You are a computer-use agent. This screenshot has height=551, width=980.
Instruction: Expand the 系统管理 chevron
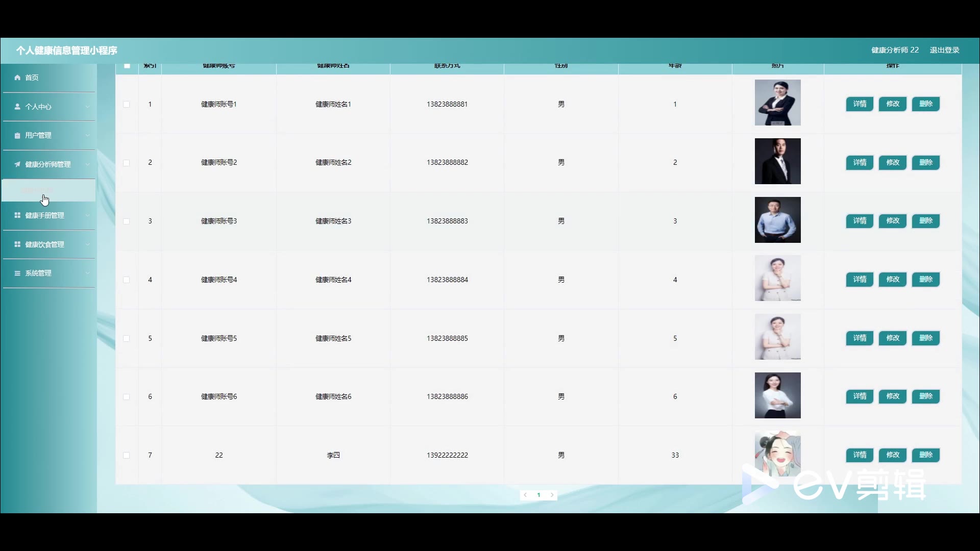pyautogui.click(x=87, y=273)
